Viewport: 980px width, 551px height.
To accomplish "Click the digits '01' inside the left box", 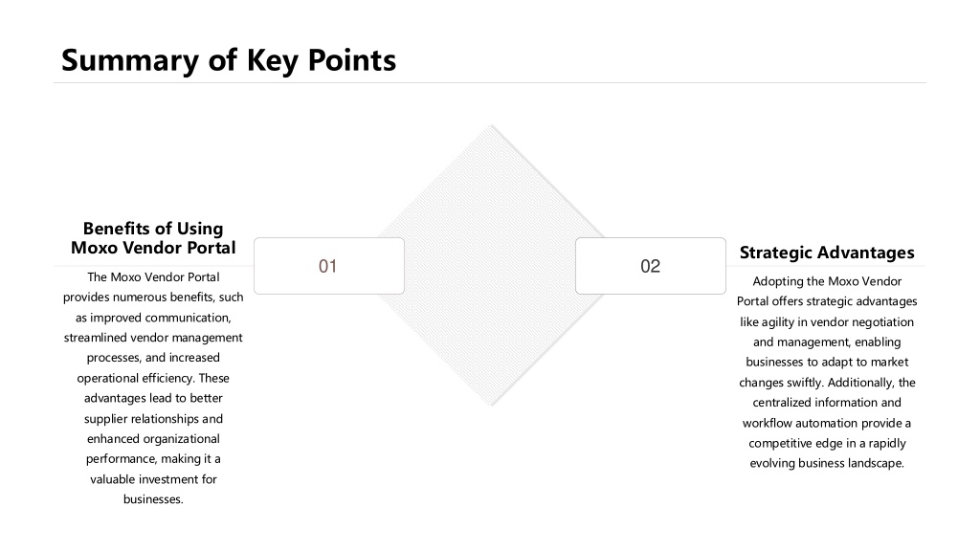I will tap(328, 266).
